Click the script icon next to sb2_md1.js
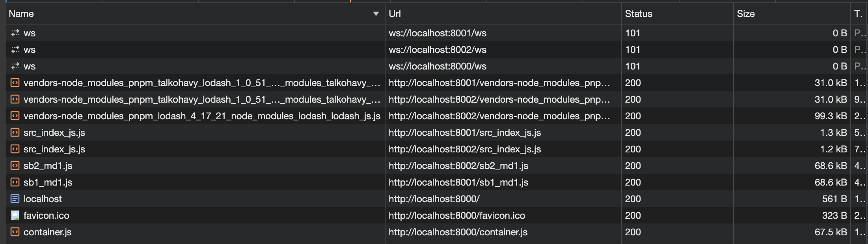868x244 pixels. (15, 166)
